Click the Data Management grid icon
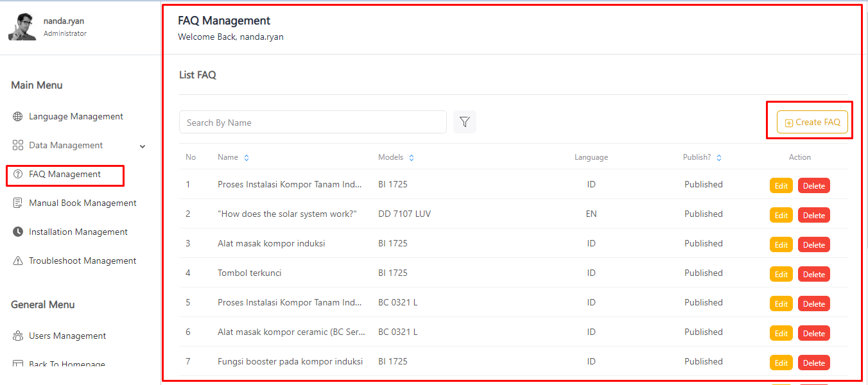The image size is (868, 385). click(x=18, y=146)
